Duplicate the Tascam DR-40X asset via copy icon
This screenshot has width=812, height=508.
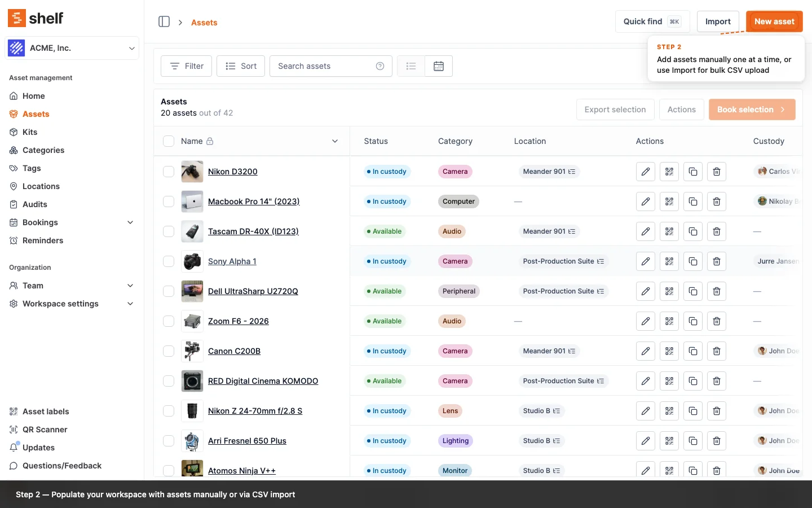click(x=693, y=231)
